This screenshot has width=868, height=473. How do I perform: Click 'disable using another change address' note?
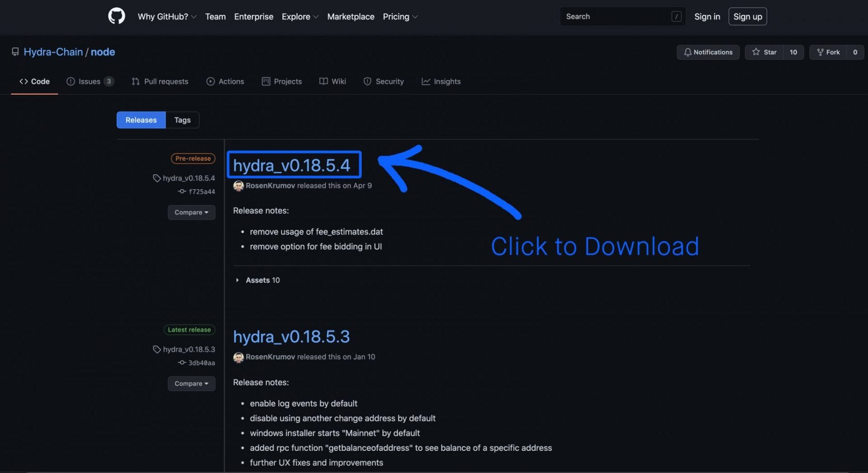tap(342, 418)
